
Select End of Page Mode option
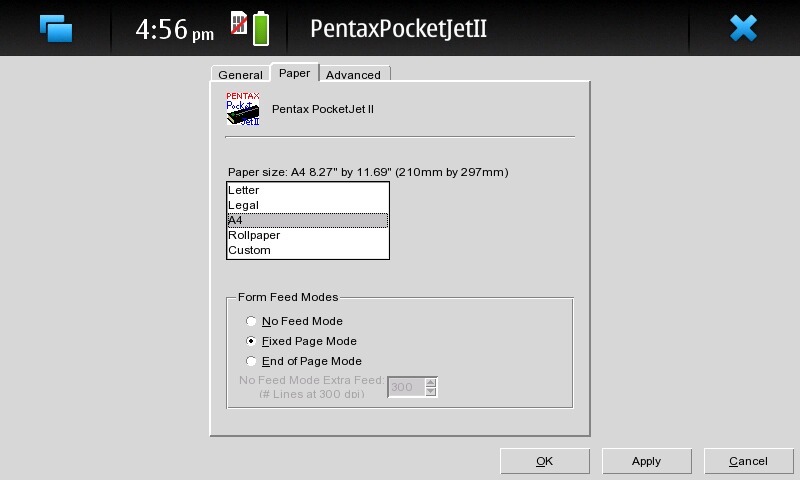pyautogui.click(x=251, y=361)
